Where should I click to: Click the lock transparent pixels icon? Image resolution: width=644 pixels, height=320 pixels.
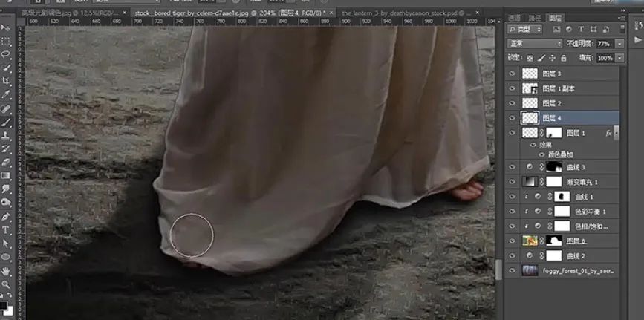(530, 58)
